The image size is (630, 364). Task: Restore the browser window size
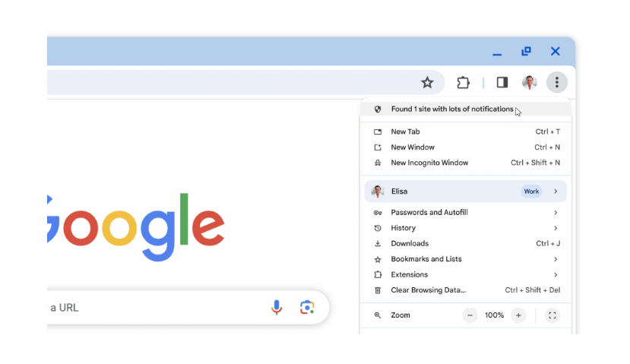pos(526,52)
